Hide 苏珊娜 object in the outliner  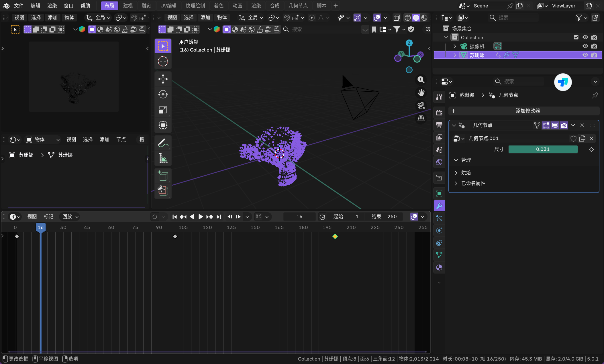(x=585, y=55)
